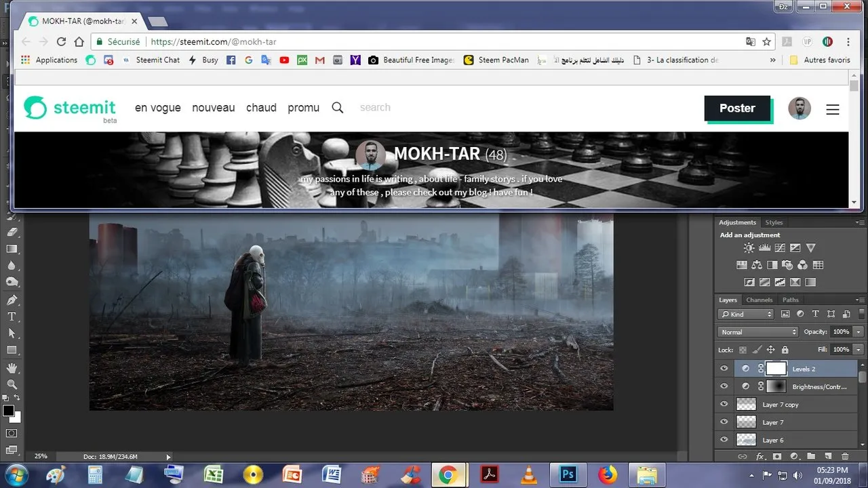This screenshot has width=868, height=488.
Task: Add a Vibrance adjustment (triangle icon)
Action: click(810, 249)
